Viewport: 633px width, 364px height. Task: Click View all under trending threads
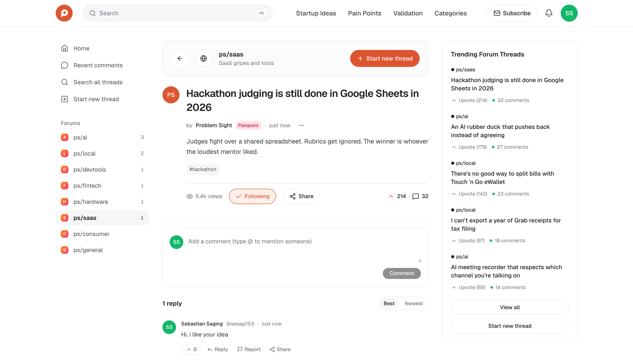510,307
